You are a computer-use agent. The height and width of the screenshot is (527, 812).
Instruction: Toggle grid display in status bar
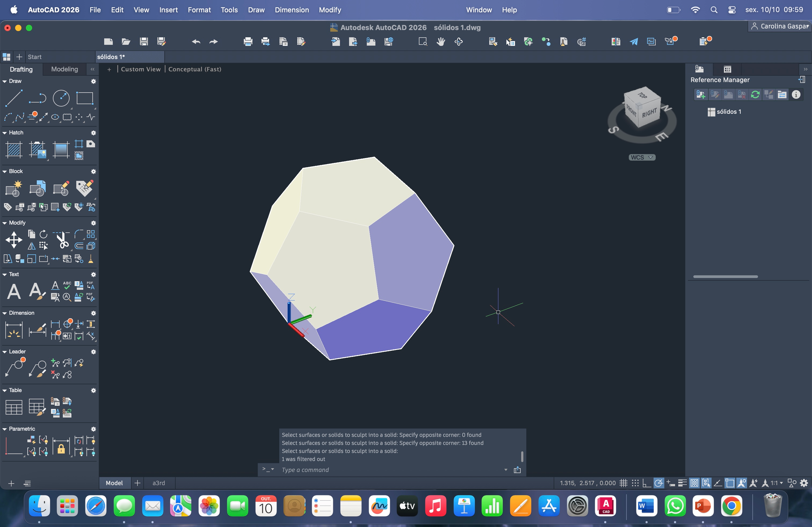click(623, 483)
